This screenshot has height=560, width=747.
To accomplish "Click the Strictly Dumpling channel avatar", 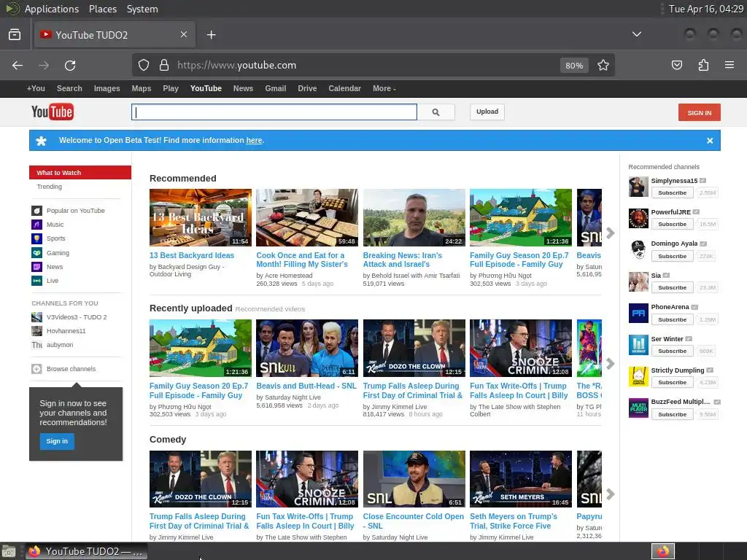I will pos(638,377).
